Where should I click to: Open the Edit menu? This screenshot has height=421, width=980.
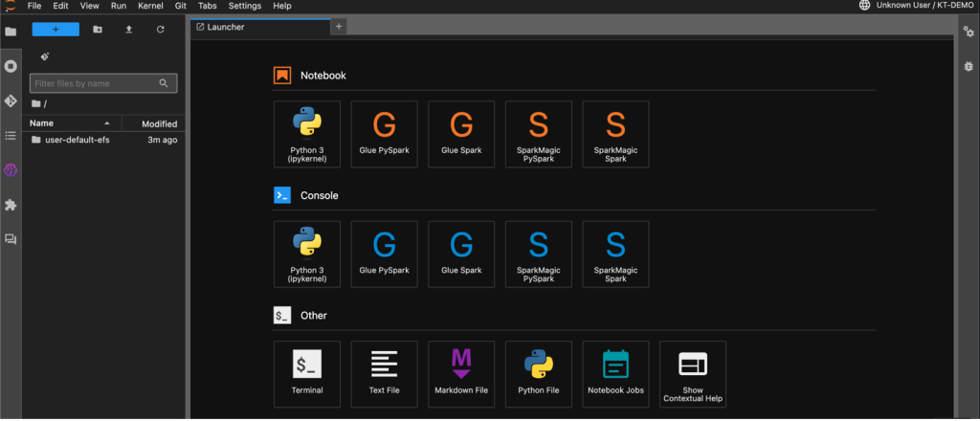[60, 6]
